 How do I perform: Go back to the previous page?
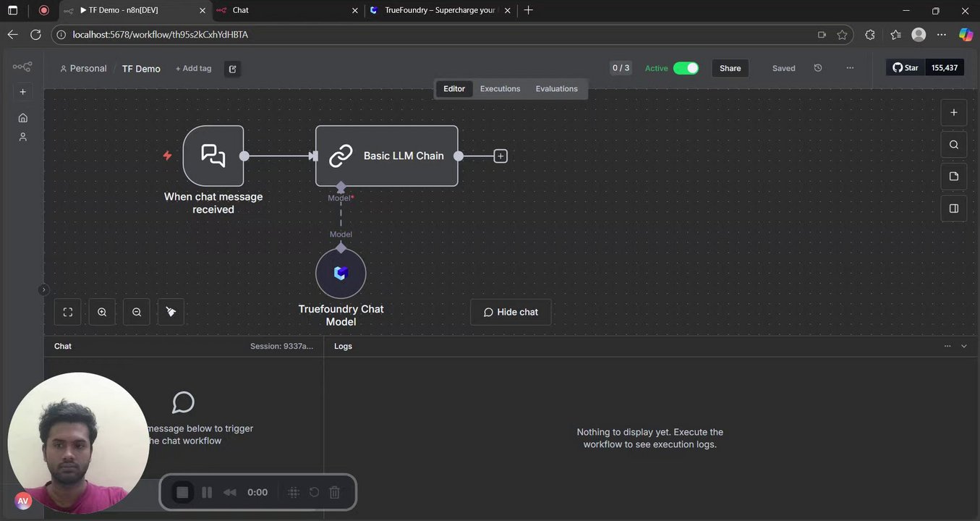(x=12, y=35)
